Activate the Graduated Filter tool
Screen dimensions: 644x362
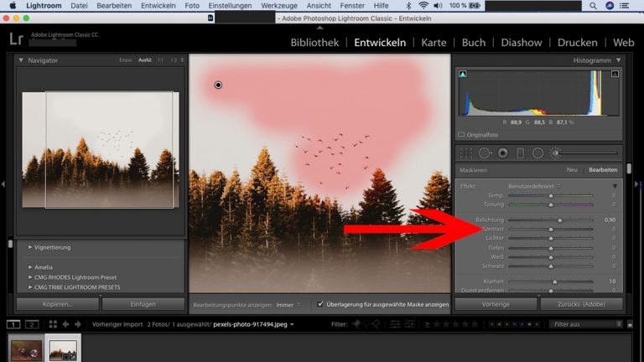click(520, 153)
